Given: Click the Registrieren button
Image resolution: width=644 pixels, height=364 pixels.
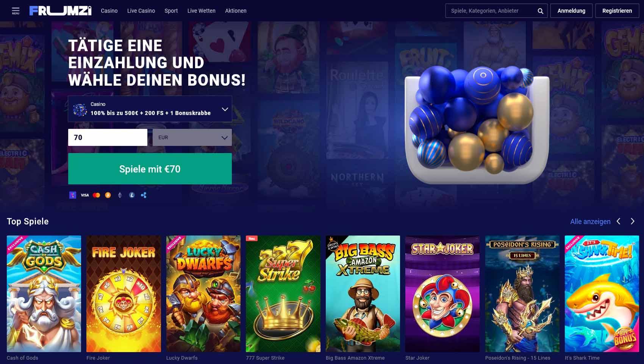Looking at the screenshot, I should pyautogui.click(x=617, y=11).
